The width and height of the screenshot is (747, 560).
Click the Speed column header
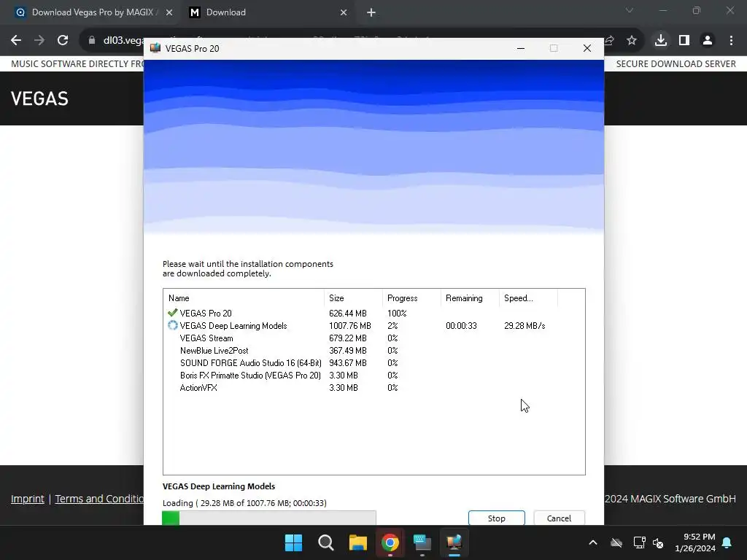(528, 298)
